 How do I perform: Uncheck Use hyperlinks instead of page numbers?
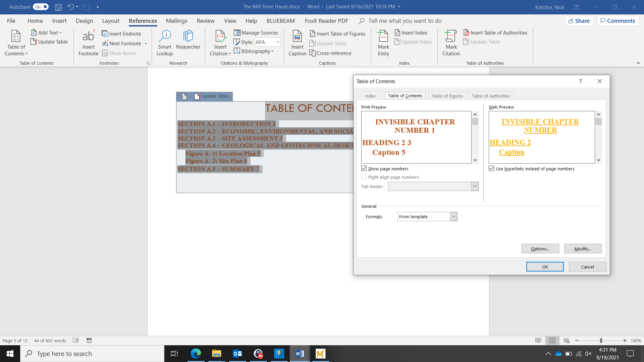pos(491,169)
